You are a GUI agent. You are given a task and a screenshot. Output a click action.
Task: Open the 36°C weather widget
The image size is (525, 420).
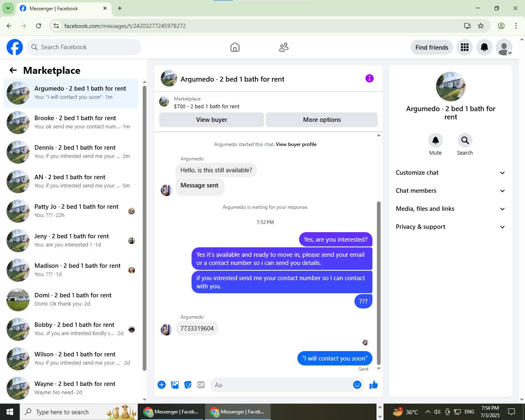(x=405, y=412)
